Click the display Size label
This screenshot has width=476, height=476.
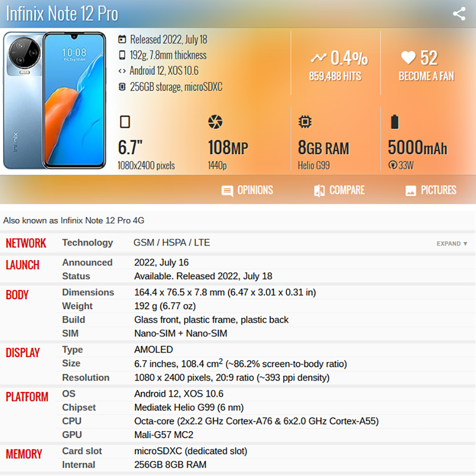71,363
